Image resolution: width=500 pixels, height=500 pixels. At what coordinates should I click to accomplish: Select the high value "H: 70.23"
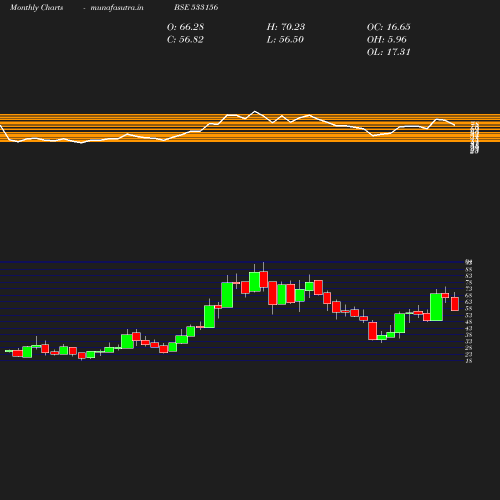click(286, 27)
